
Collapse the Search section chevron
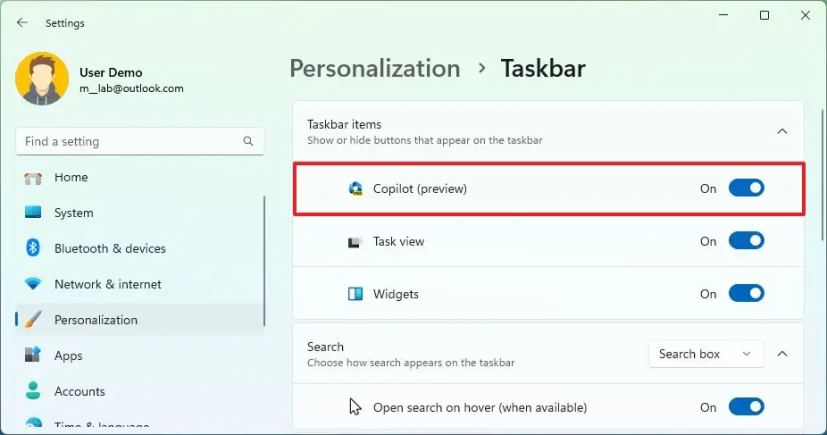click(x=782, y=354)
